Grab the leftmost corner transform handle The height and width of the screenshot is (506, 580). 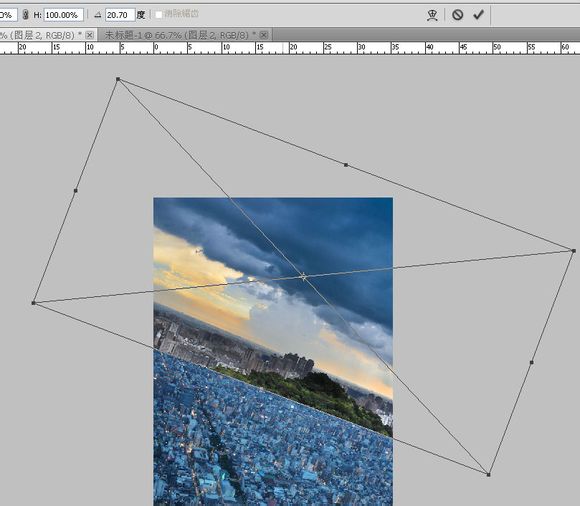[34, 303]
